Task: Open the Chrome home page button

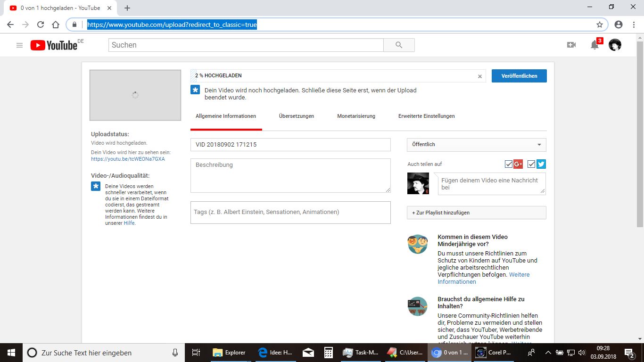Action: (56, 25)
